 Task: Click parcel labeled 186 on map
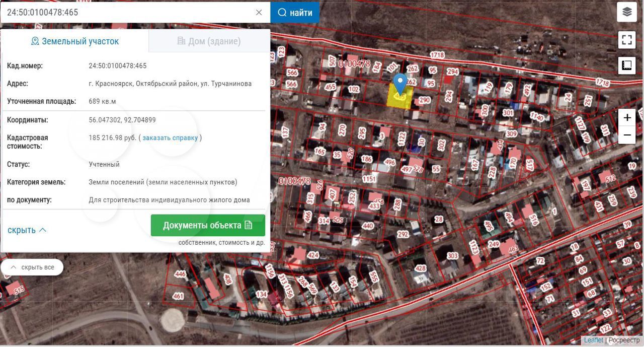click(x=366, y=160)
